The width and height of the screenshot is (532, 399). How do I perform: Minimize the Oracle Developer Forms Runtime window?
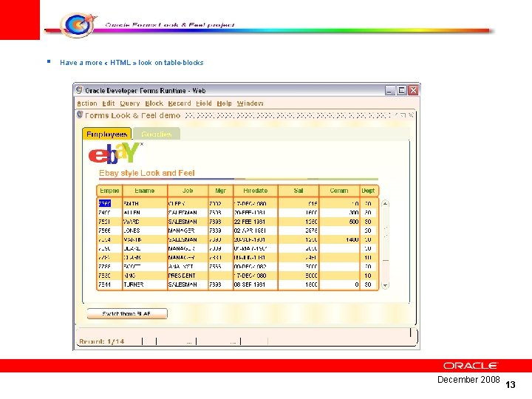[x=390, y=90]
